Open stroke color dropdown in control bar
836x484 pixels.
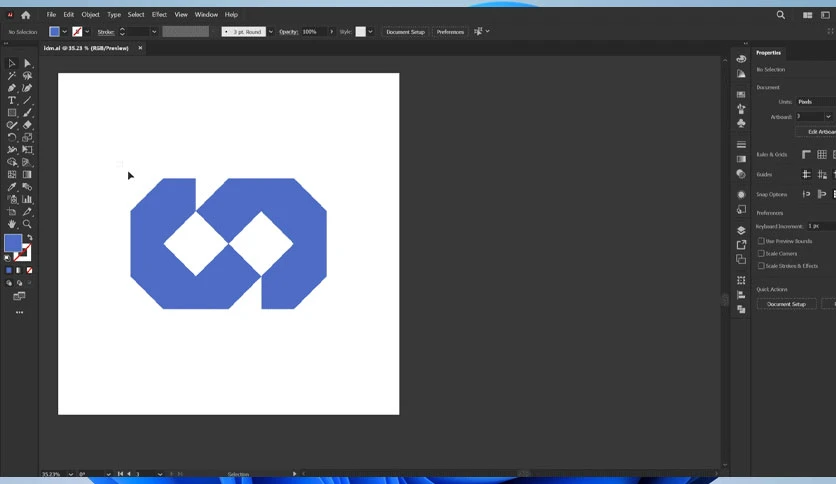click(87, 32)
